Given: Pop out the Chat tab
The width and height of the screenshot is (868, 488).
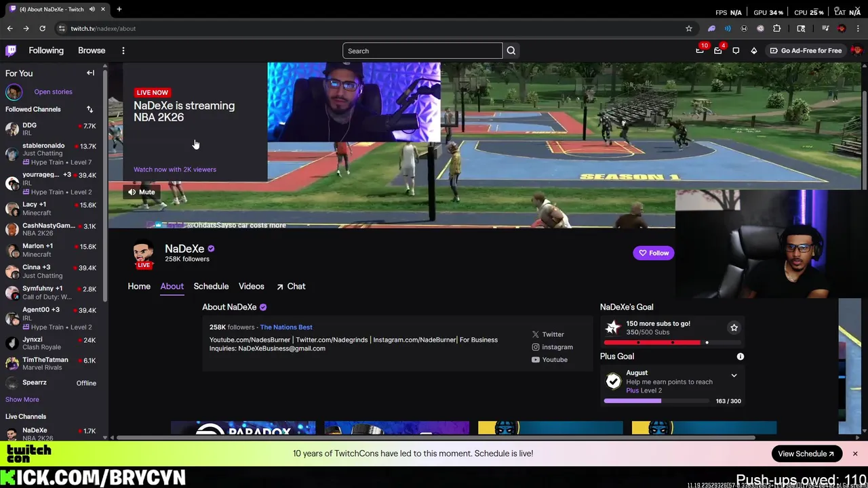Looking at the screenshot, I should click(x=290, y=286).
